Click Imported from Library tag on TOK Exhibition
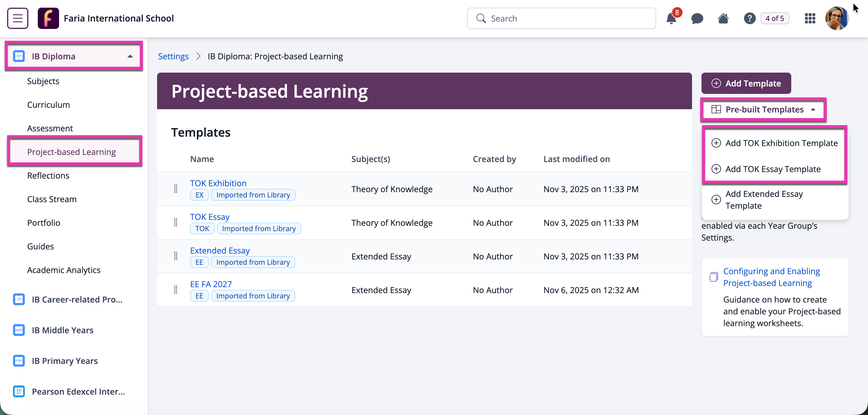The width and height of the screenshot is (868, 415). point(253,195)
